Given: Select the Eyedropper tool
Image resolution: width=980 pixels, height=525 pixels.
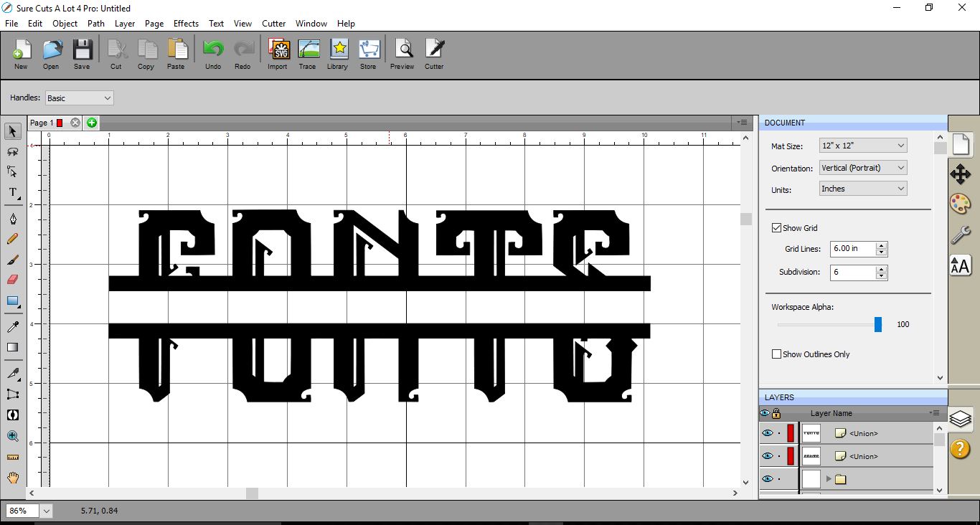Looking at the screenshot, I should (x=12, y=327).
